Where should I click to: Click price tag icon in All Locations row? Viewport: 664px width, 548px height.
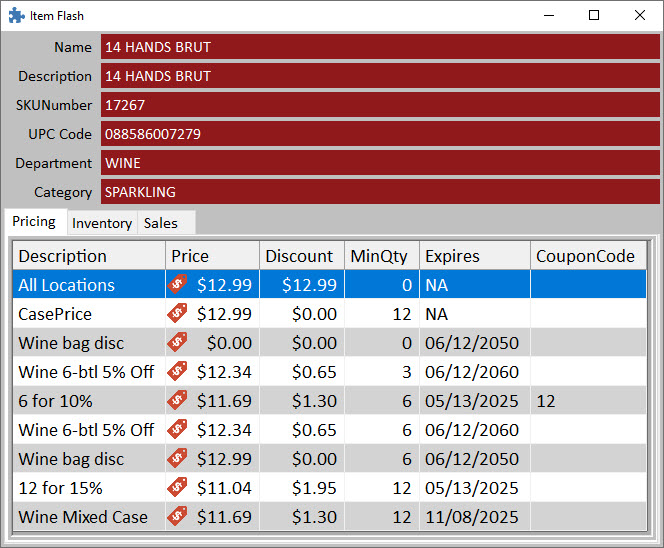coord(177,284)
